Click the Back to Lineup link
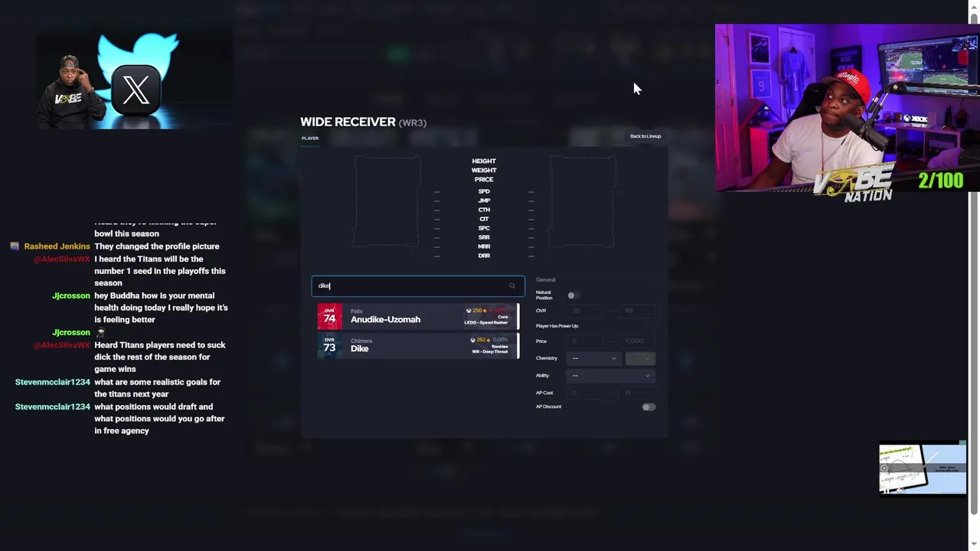980x551 pixels. (645, 136)
